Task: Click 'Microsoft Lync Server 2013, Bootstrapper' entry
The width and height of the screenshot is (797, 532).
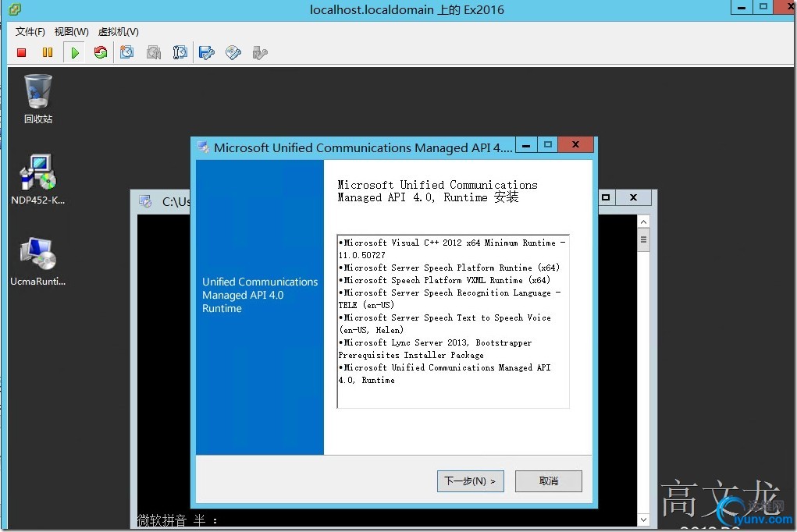Action: 436,349
